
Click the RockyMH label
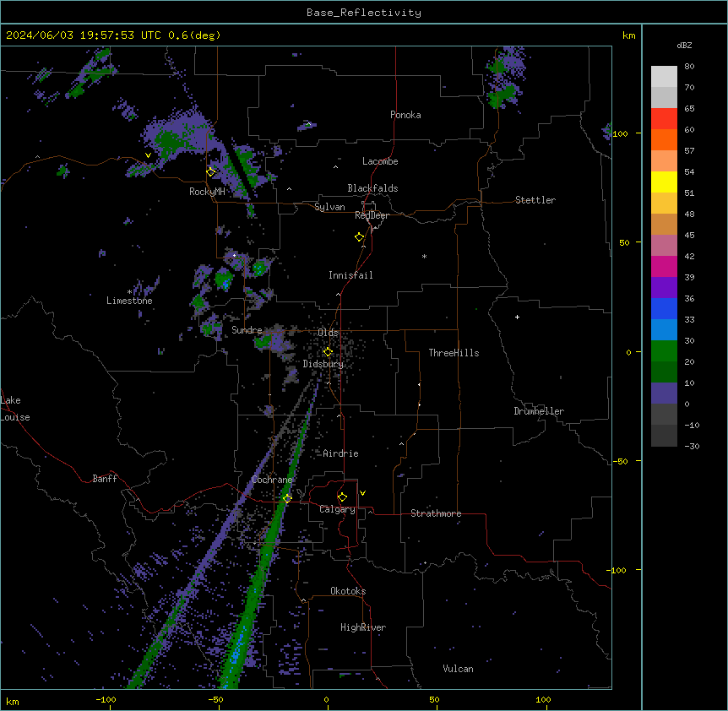207,192
